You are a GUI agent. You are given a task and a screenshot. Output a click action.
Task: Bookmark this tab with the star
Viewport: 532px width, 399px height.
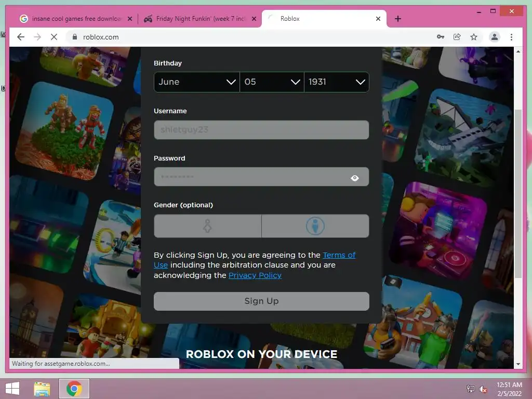pos(474,37)
